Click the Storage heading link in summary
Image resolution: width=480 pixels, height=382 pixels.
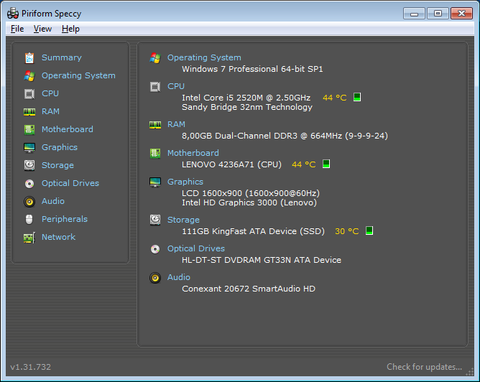click(183, 220)
